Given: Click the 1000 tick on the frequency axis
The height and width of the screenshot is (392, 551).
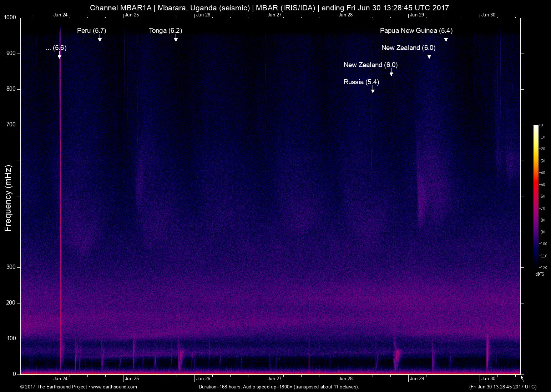Looking at the screenshot, I should coord(10,18).
